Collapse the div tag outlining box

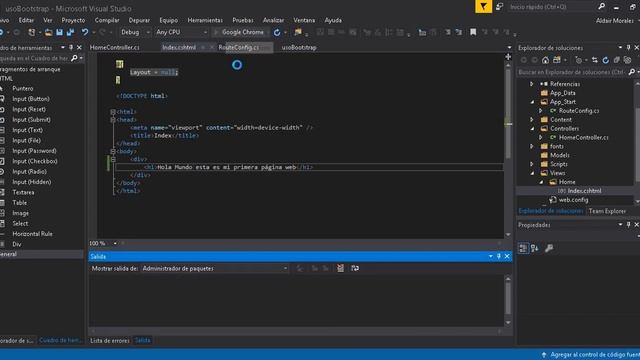(x=113, y=159)
